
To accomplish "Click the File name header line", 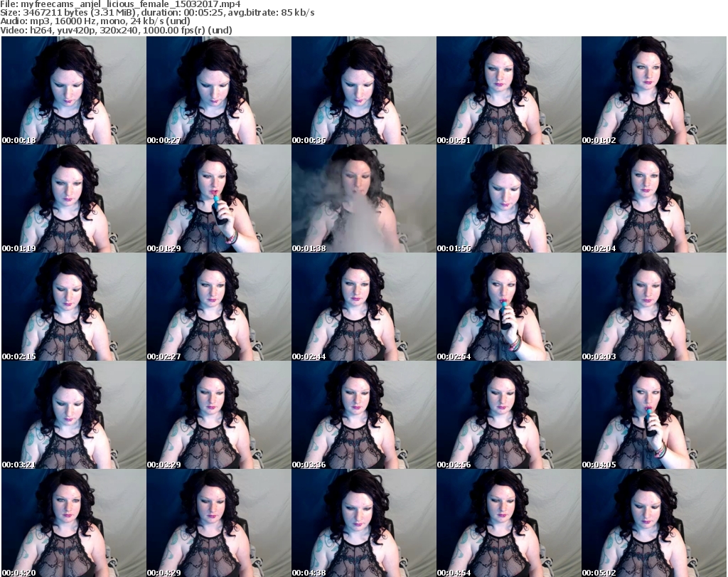I will point(120,4).
